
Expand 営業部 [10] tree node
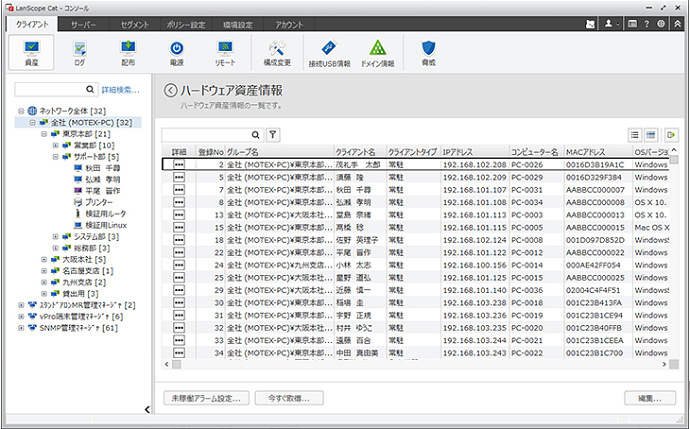pyautogui.click(x=55, y=145)
